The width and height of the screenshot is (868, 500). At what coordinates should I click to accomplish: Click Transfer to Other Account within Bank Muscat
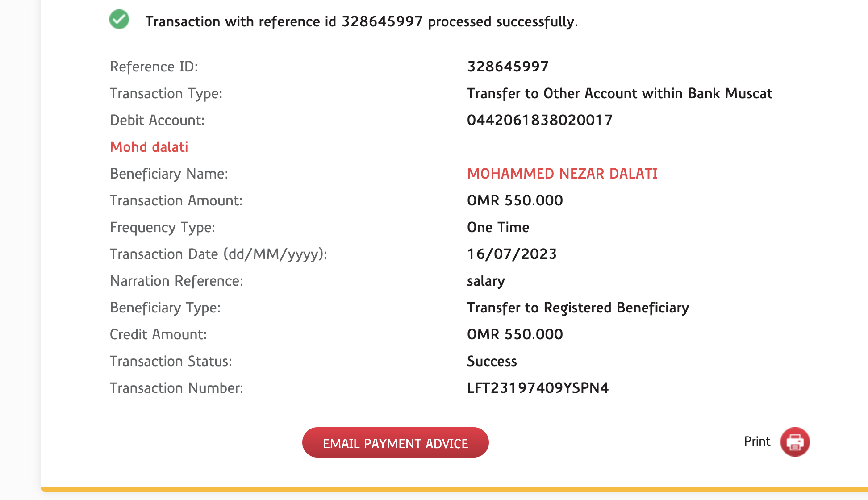tap(619, 93)
